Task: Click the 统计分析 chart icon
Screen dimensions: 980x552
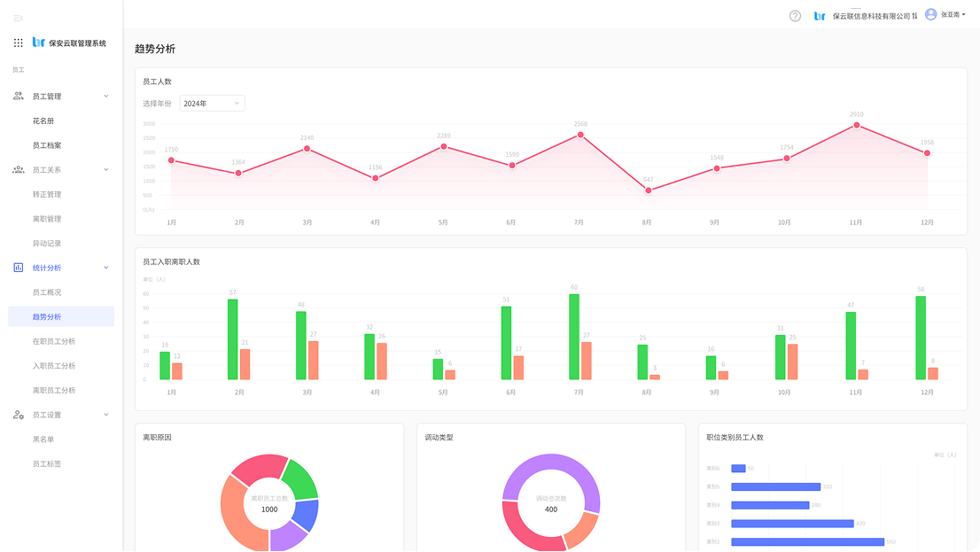Action: [19, 268]
